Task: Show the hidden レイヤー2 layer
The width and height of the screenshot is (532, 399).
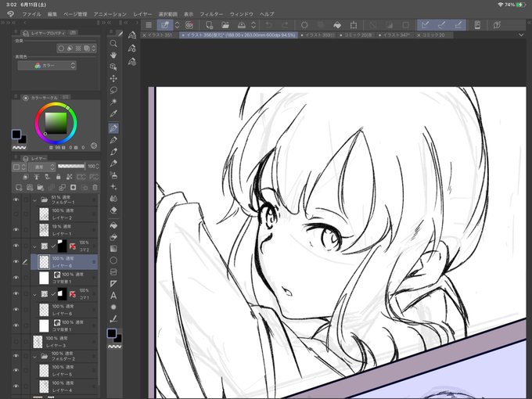Action: (x=16, y=214)
